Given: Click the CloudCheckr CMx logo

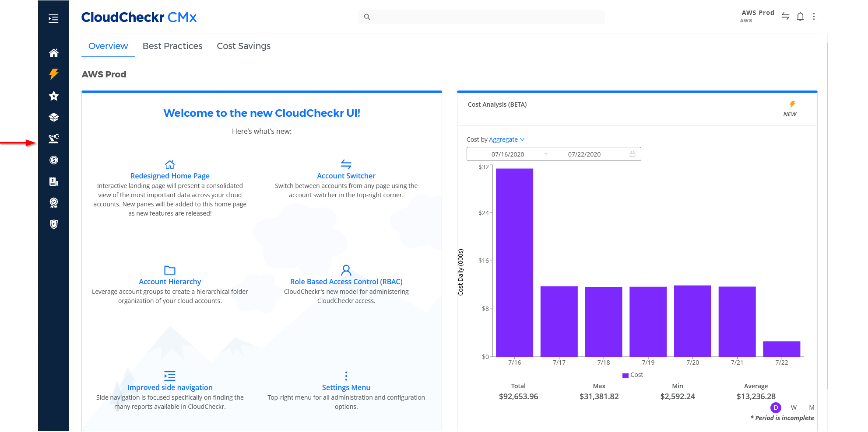Looking at the screenshot, I should [x=139, y=17].
